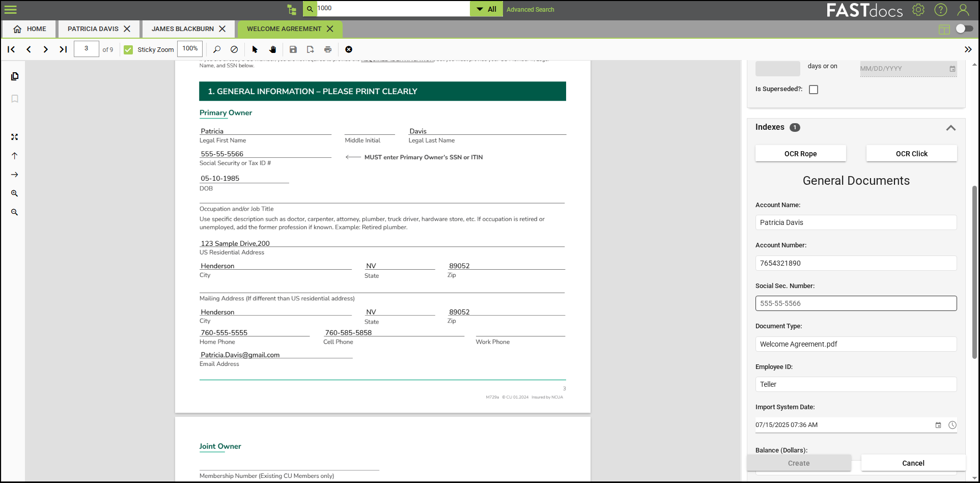Click the OCR Rope button
This screenshot has height=483, width=980.
coord(800,154)
